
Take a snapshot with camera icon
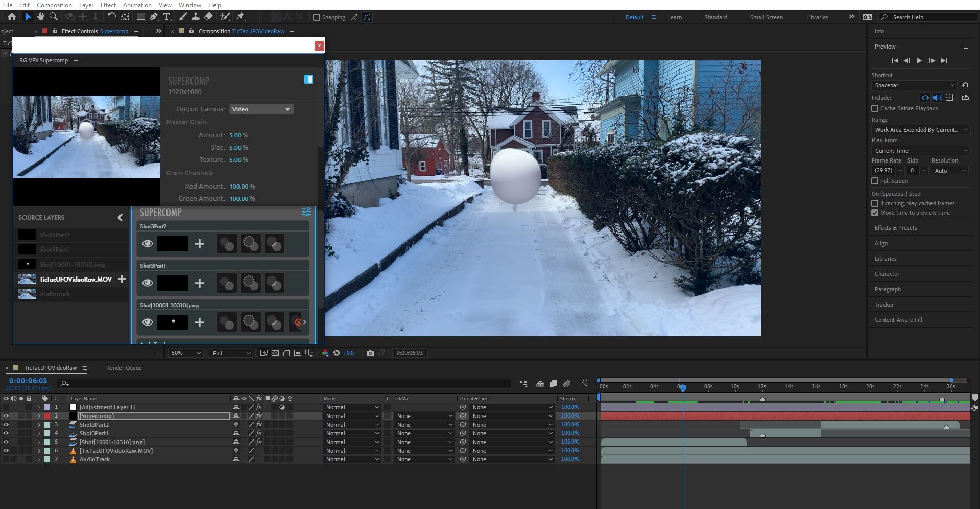tap(370, 353)
